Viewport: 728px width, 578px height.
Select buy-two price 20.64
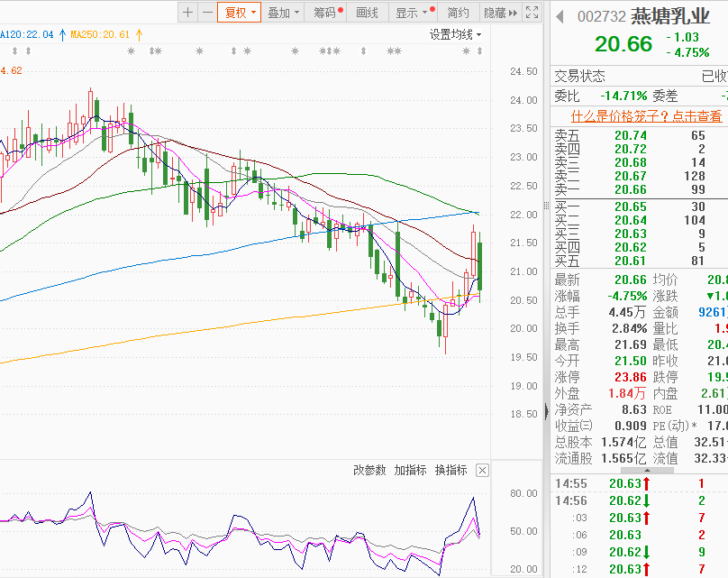pyautogui.click(x=631, y=220)
